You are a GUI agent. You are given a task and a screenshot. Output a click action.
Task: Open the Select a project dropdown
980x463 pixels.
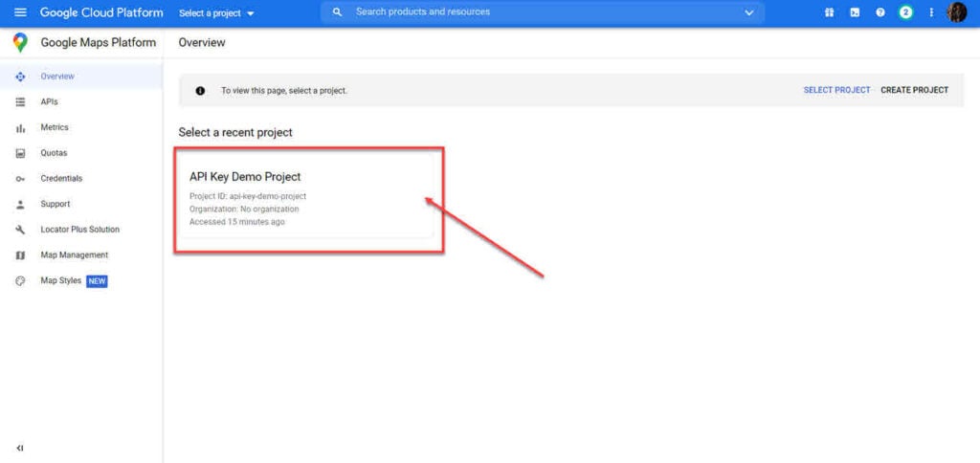click(x=217, y=13)
